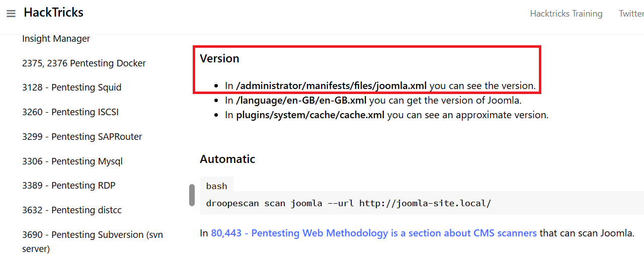Go to 3128 - Pentesting Squid

click(x=71, y=88)
